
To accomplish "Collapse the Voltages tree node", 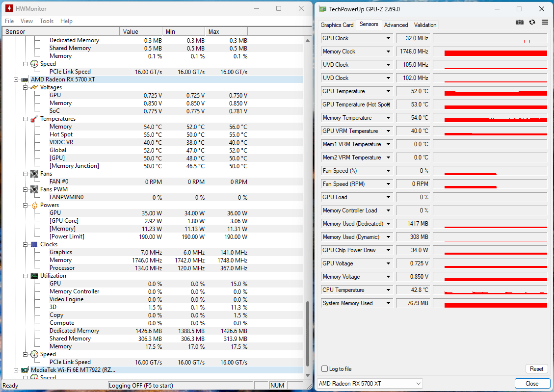I will 25,87.
